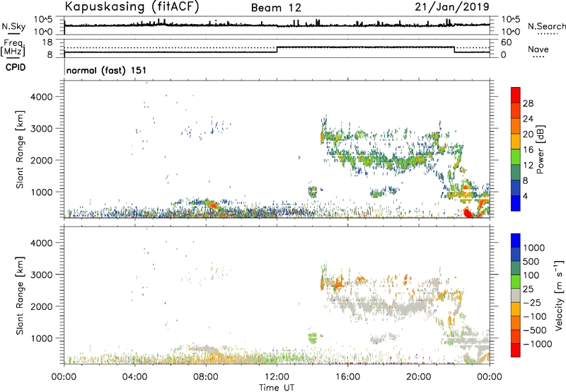Click the orange segment near Power label 24

point(516,126)
